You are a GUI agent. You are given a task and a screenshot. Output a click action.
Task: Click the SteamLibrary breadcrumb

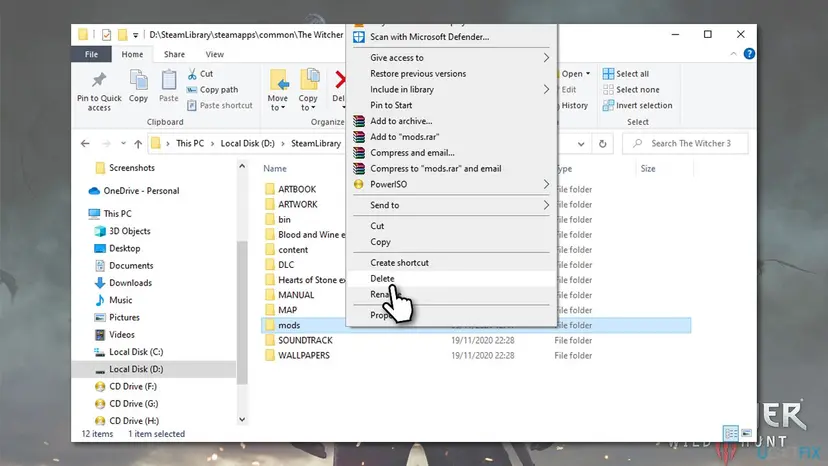click(x=316, y=144)
